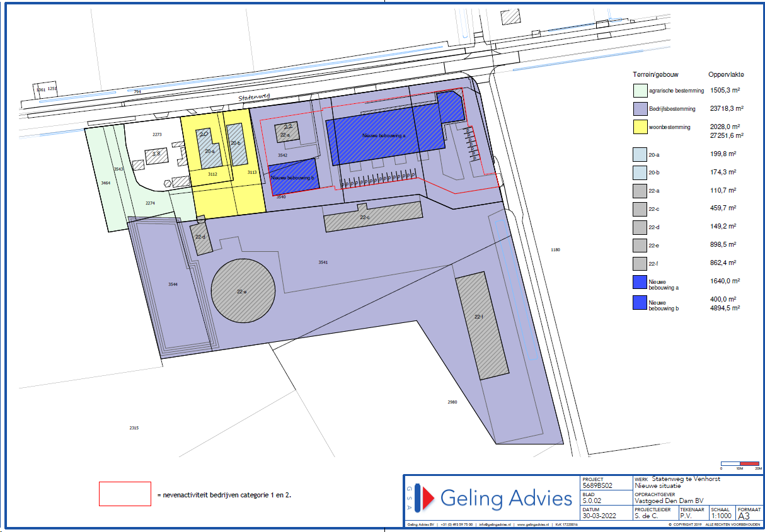The image size is (765, 532).
Task: Click building 20-a in the yellow zone
Action: click(209, 150)
